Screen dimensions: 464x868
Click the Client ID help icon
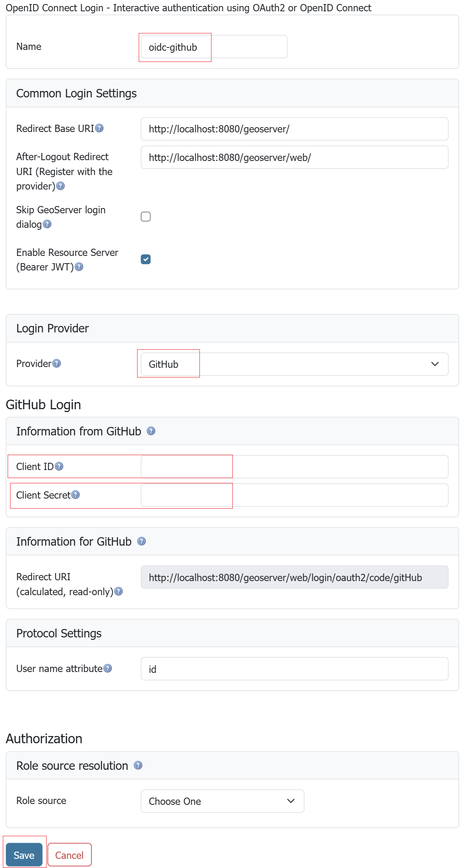pyautogui.click(x=59, y=466)
